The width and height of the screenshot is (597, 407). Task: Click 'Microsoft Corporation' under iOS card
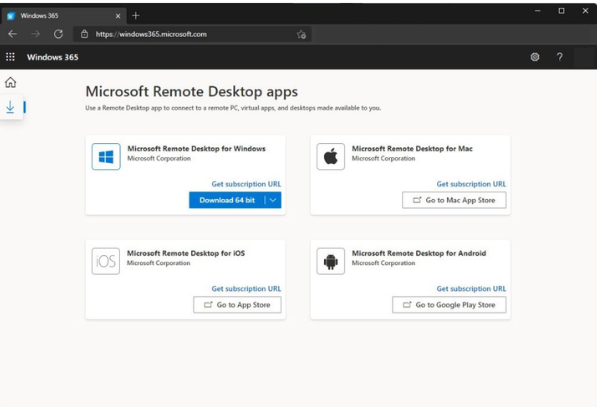click(158, 263)
